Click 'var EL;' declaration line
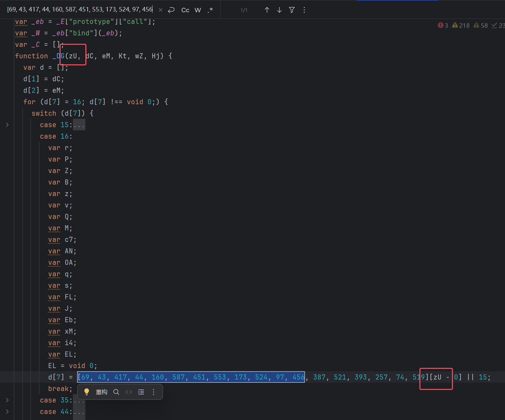The width and height of the screenshot is (505, 420). [62, 354]
